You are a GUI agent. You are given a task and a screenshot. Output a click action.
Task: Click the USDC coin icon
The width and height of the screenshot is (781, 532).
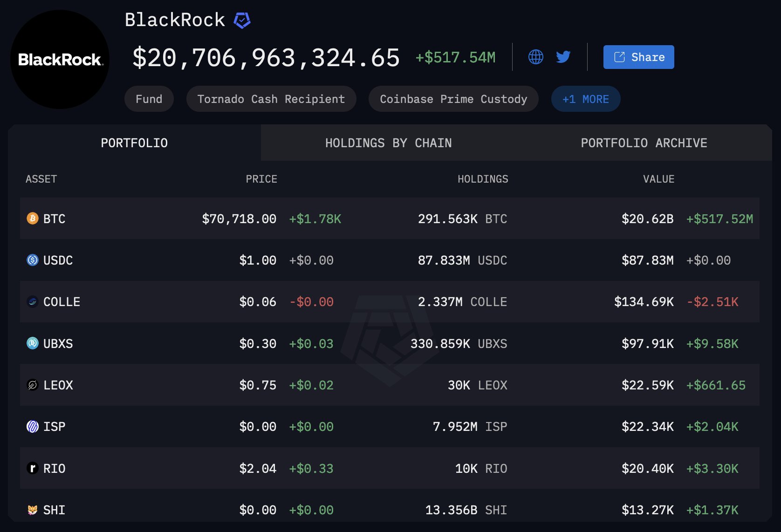[x=33, y=260]
